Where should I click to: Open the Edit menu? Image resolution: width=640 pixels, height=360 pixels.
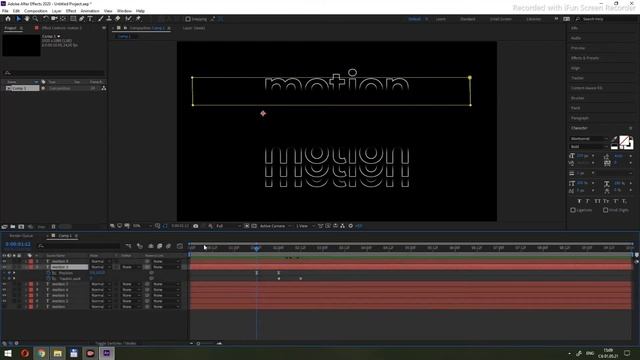tap(16, 11)
